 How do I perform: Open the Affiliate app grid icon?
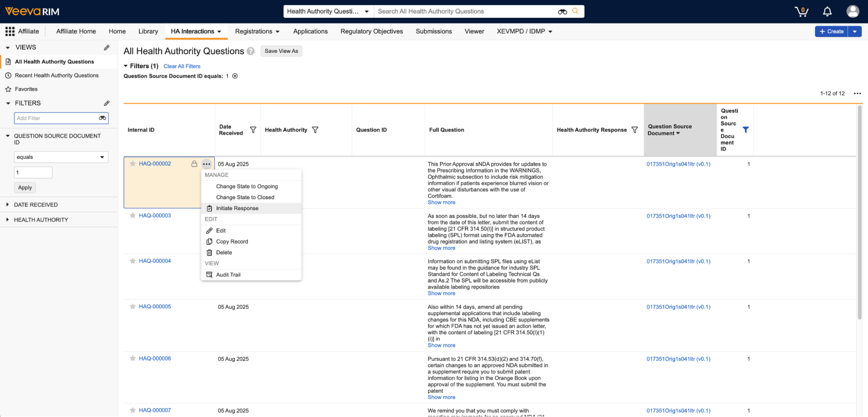(10, 31)
